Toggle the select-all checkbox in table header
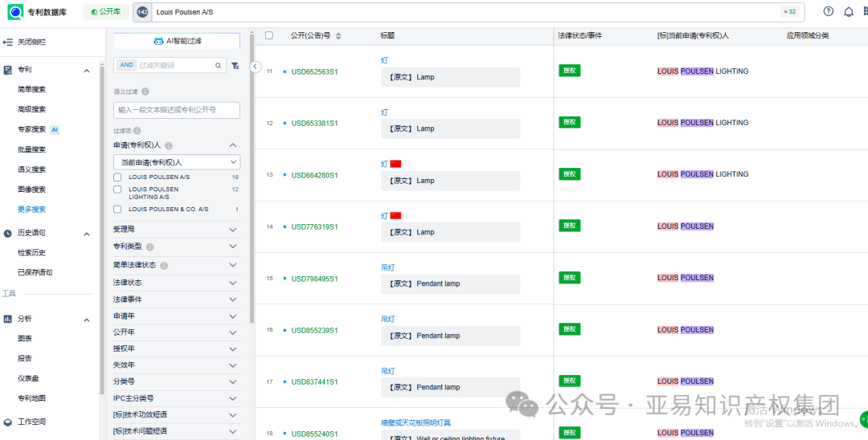Screen dimensions: 868x440 [x=269, y=35]
